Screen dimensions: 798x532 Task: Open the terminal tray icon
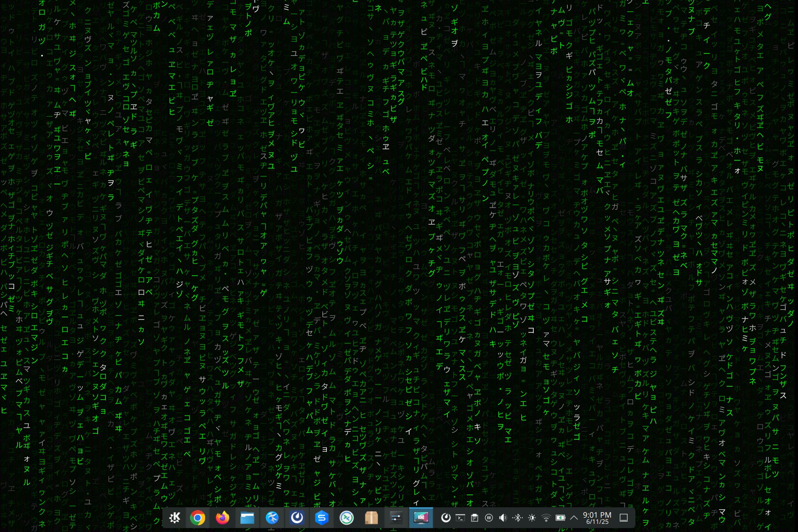(460, 518)
